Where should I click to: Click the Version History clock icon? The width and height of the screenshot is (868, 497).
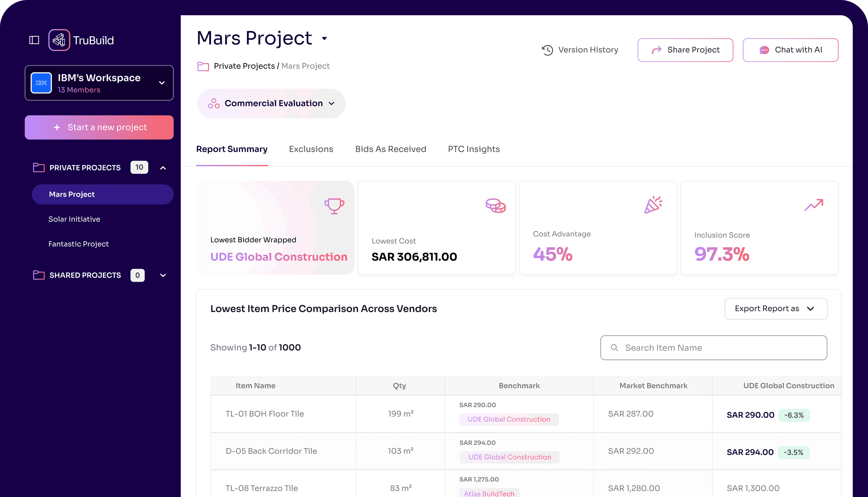[547, 50]
